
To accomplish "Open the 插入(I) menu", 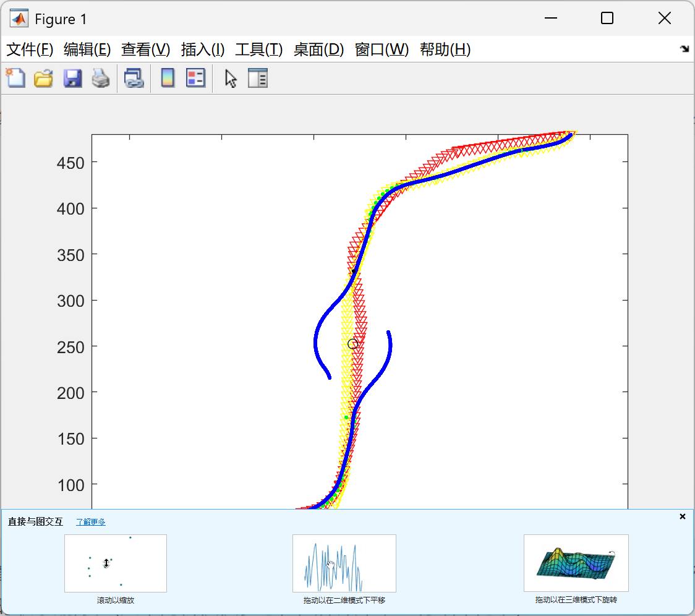I will point(203,49).
